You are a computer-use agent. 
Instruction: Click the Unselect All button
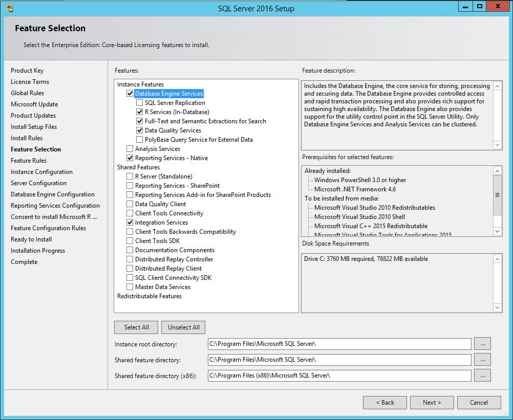[183, 327]
